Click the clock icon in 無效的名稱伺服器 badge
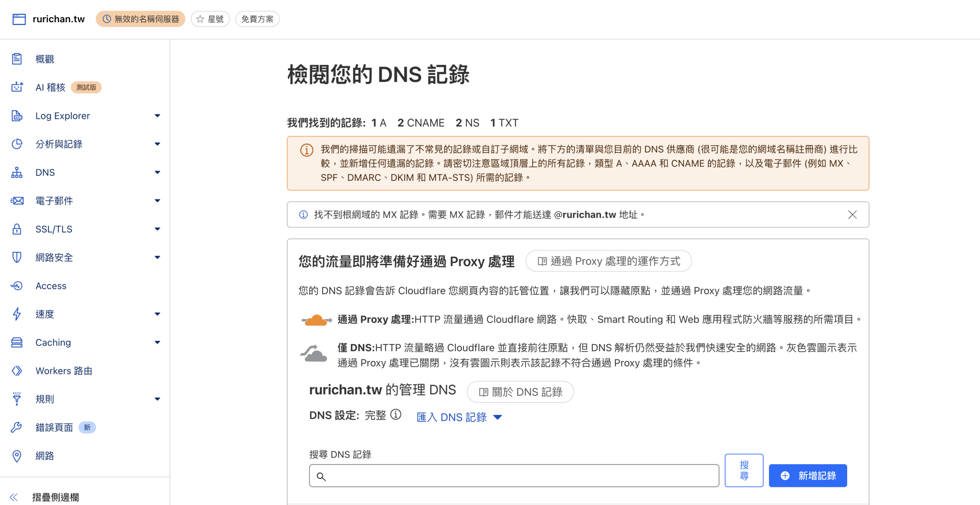Image resolution: width=980 pixels, height=505 pixels. point(107,19)
